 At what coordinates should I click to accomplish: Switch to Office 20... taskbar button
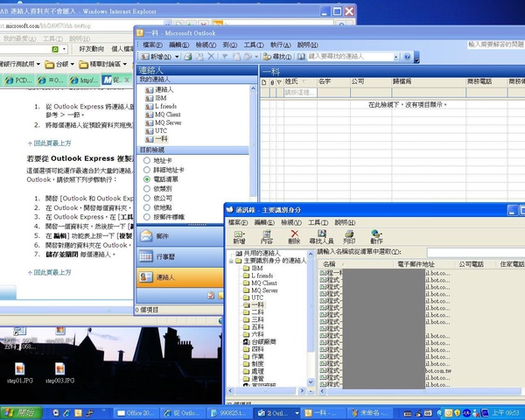(136, 413)
